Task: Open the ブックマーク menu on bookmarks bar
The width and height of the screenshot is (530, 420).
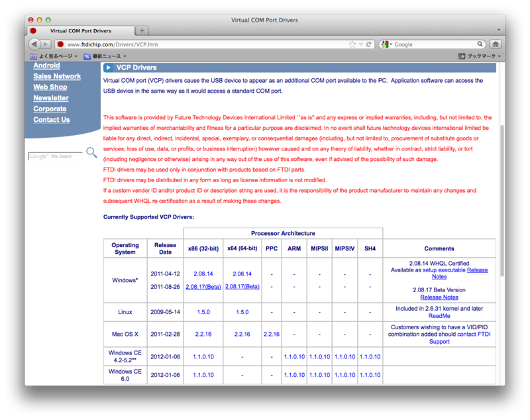Action: click(x=479, y=56)
